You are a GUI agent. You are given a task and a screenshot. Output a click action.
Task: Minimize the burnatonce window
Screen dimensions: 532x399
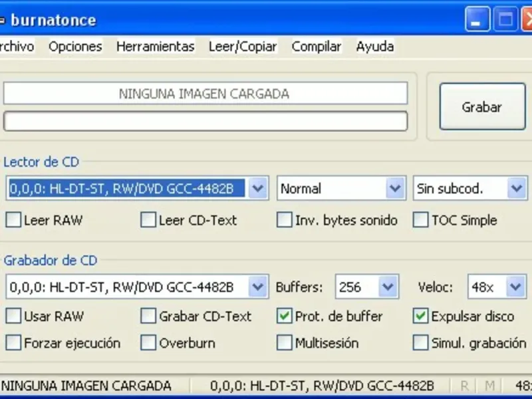pos(477,19)
